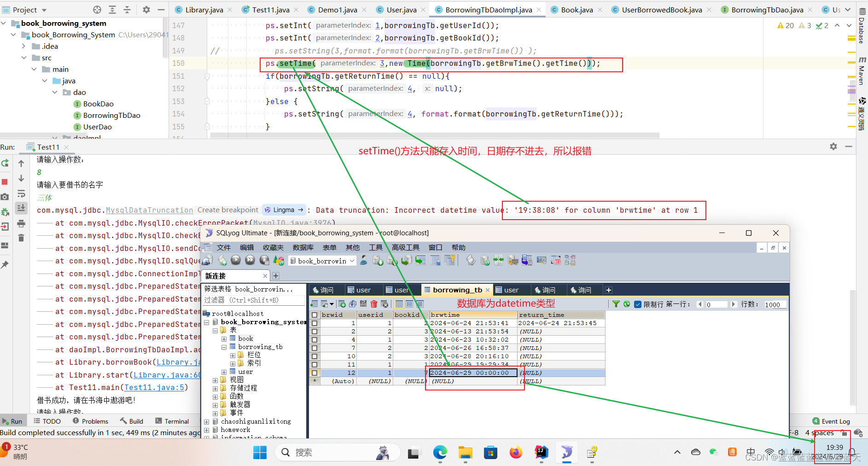Open Project panel options gear
This screenshot has width=868, height=466.
point(146,10)
